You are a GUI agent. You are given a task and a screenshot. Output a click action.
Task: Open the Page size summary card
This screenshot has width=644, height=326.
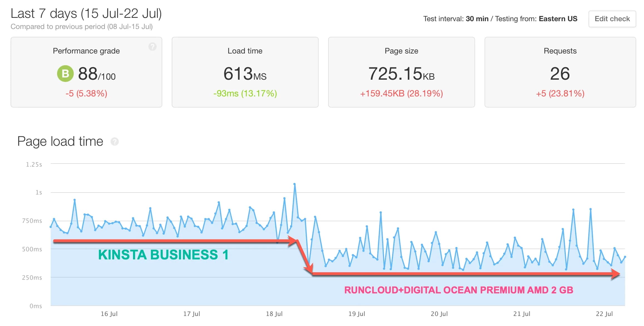click(x=401, y=72)
